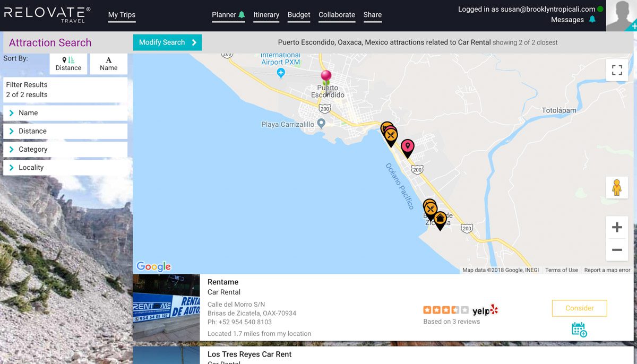Open the Rentame listing thumbnail

tap(166, 307)
